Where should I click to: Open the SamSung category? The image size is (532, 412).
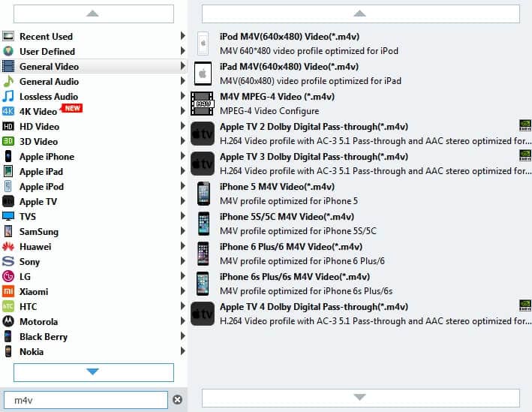pos(94,231)
